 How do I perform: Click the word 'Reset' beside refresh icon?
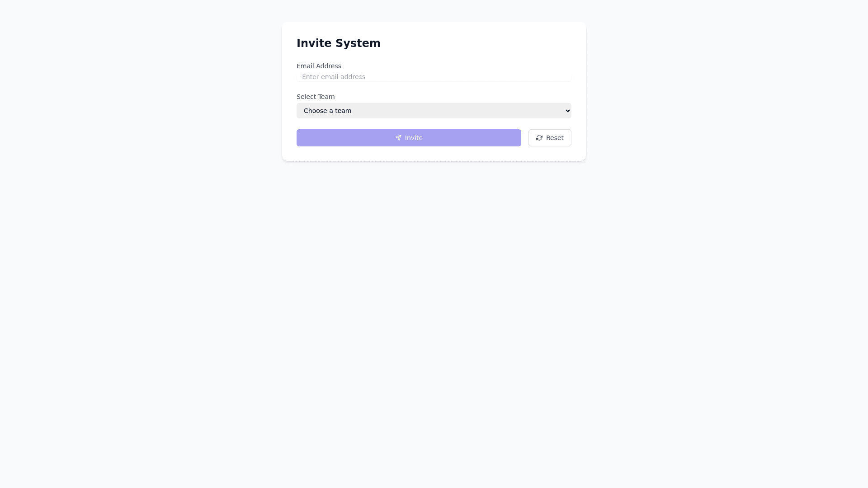[x=555, y=138]
